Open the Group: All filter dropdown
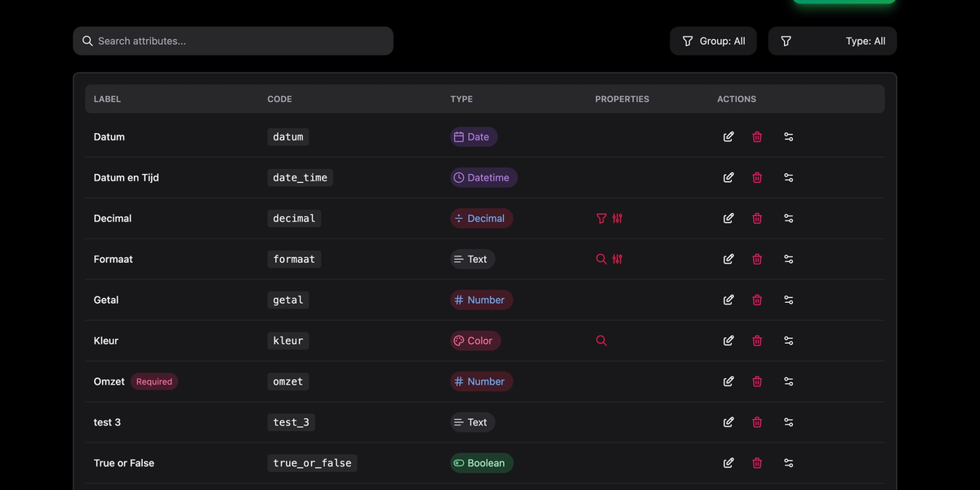The width and height of the screenshot is (980, 490). click(x=713, y=42)
